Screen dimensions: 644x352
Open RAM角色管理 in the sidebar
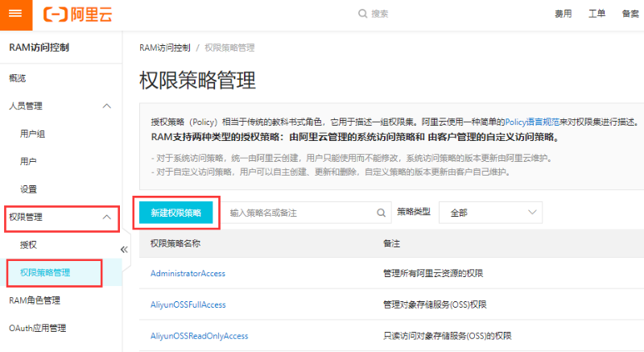pos(35,300)
